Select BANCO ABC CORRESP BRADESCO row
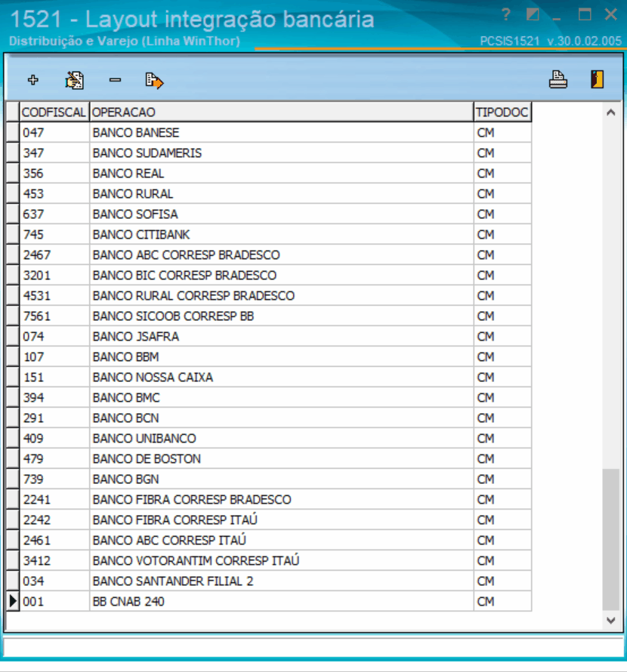Screen dimensions: 627x672 pos(269,255)
